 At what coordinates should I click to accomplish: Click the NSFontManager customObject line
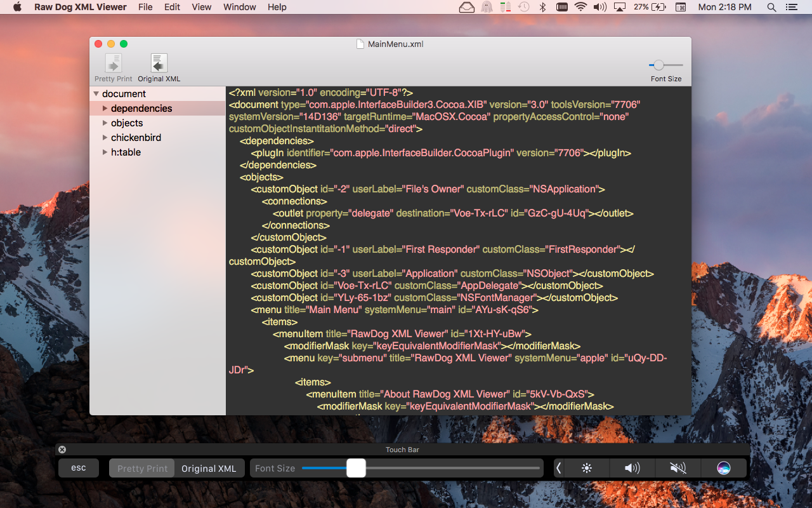coord(435,298)
